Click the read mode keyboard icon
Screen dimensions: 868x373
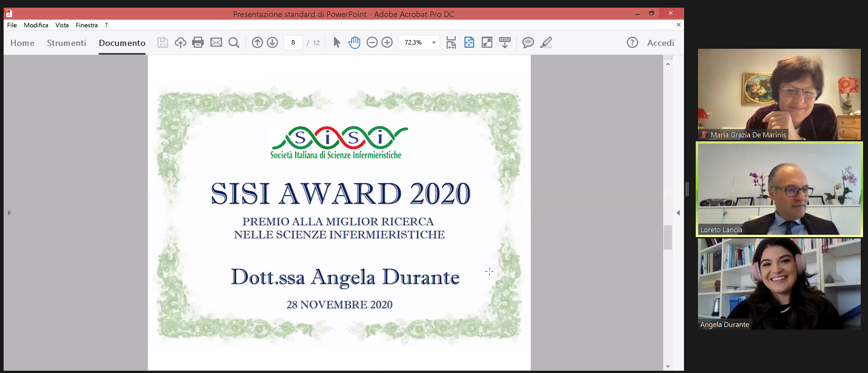(x=505, y=42)
